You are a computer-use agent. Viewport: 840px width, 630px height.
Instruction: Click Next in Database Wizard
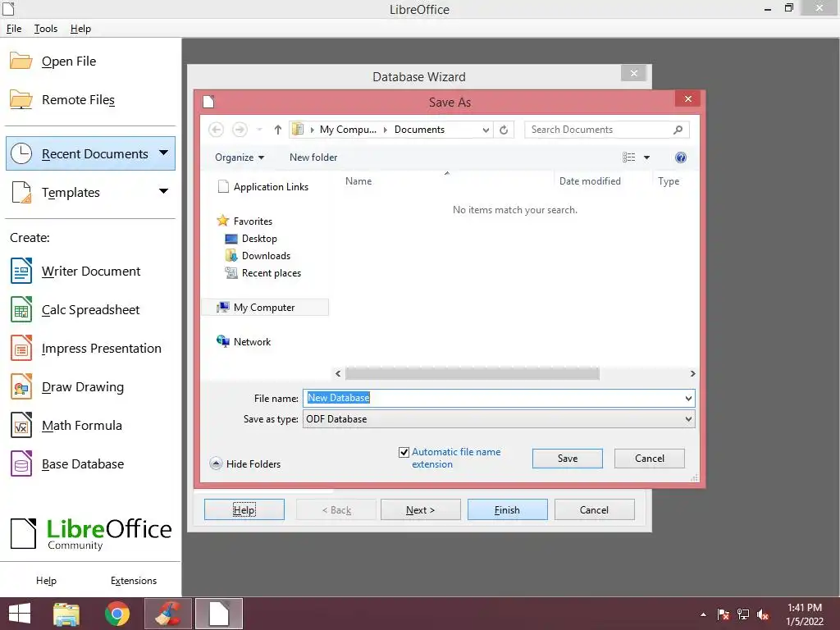(421, 510)
